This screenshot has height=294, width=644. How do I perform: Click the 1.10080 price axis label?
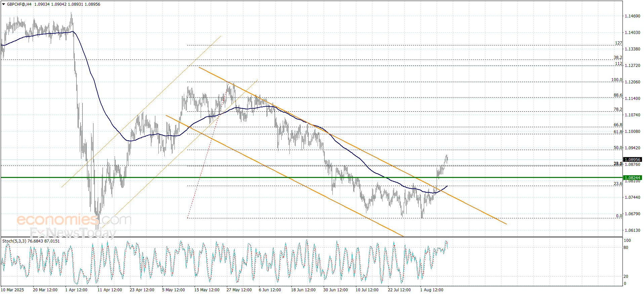click(x=632, y=132)
